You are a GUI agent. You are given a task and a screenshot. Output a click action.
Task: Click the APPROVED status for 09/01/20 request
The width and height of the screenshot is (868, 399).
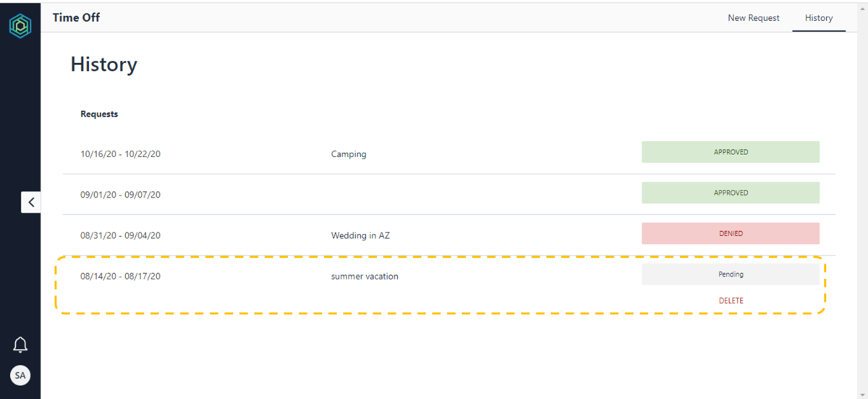[731, 193]
